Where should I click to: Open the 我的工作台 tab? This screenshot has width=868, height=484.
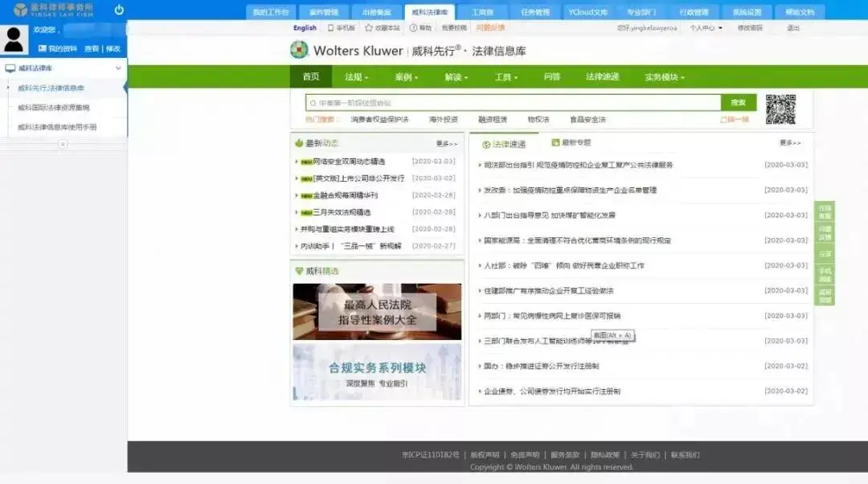pos(271,11)
